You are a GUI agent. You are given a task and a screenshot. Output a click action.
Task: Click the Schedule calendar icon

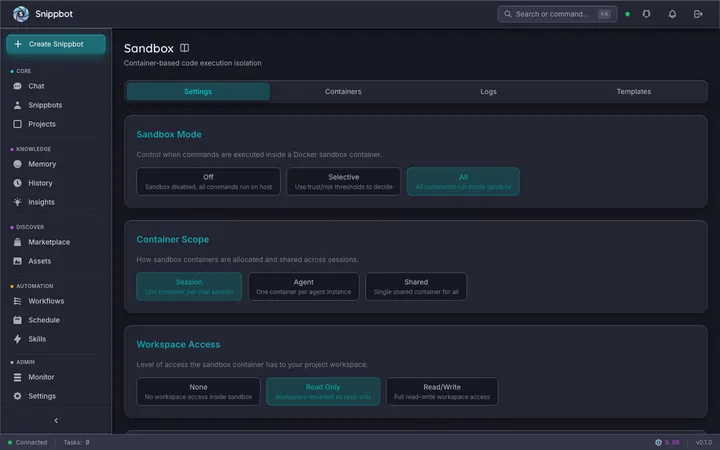tap(17, 320)
